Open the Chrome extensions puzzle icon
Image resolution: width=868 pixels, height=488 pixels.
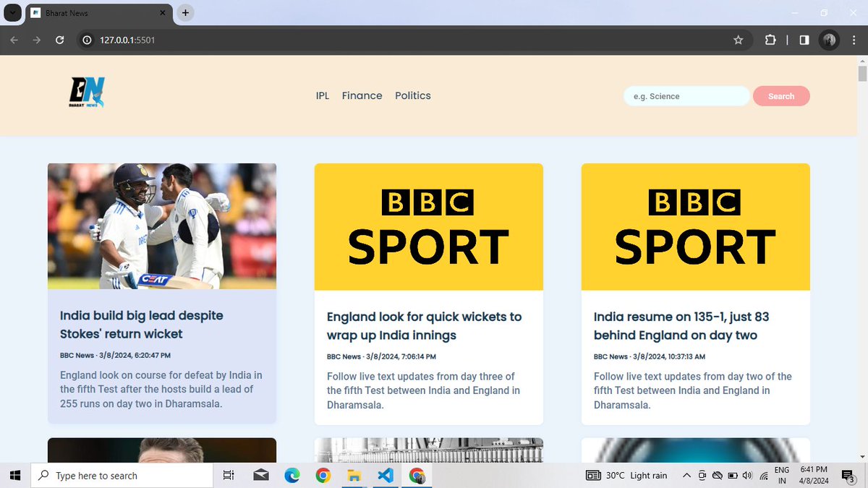pos(770,40)
